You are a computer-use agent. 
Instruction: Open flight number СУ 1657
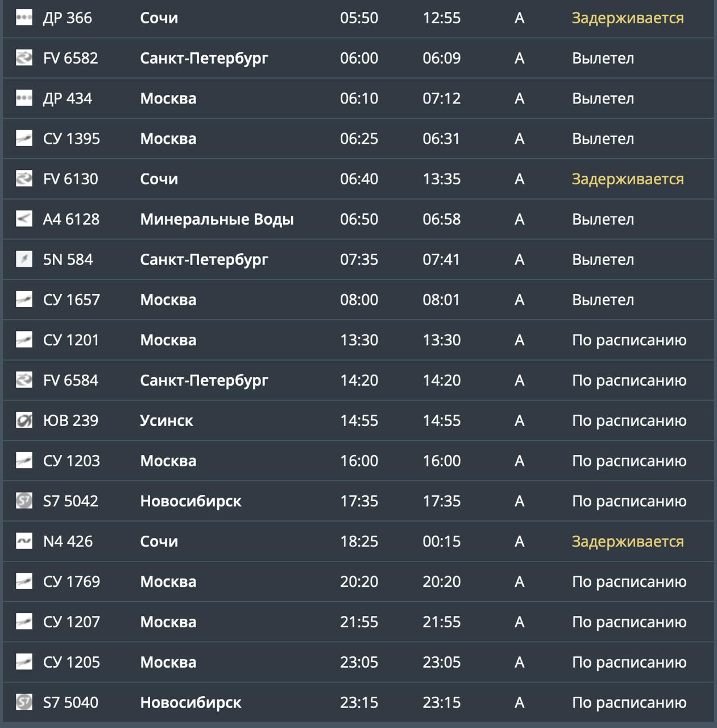72,300
